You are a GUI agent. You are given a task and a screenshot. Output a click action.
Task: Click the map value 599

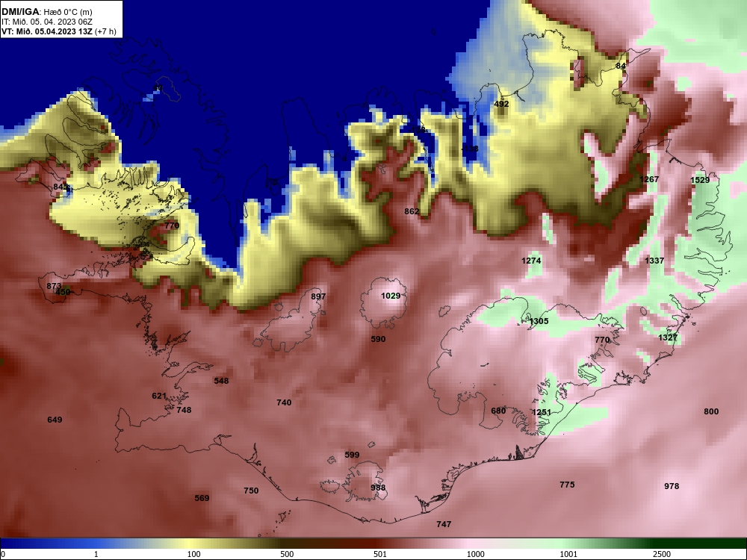click(352, 455)
